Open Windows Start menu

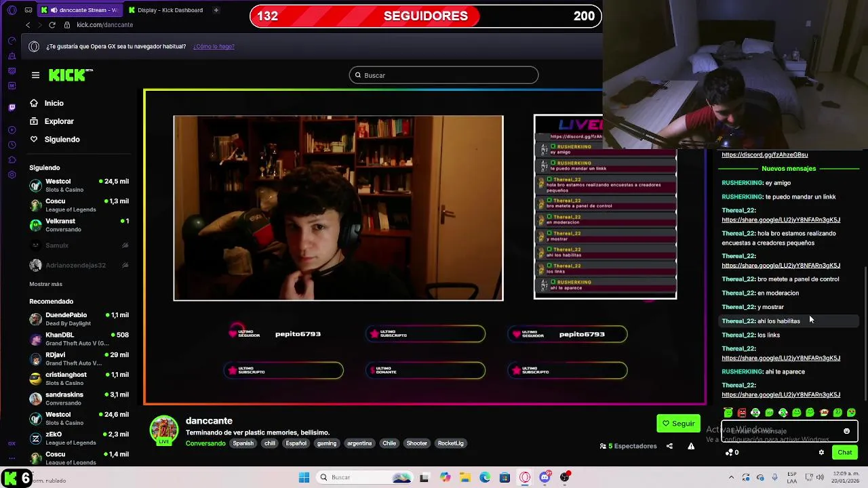pos(304,477)
